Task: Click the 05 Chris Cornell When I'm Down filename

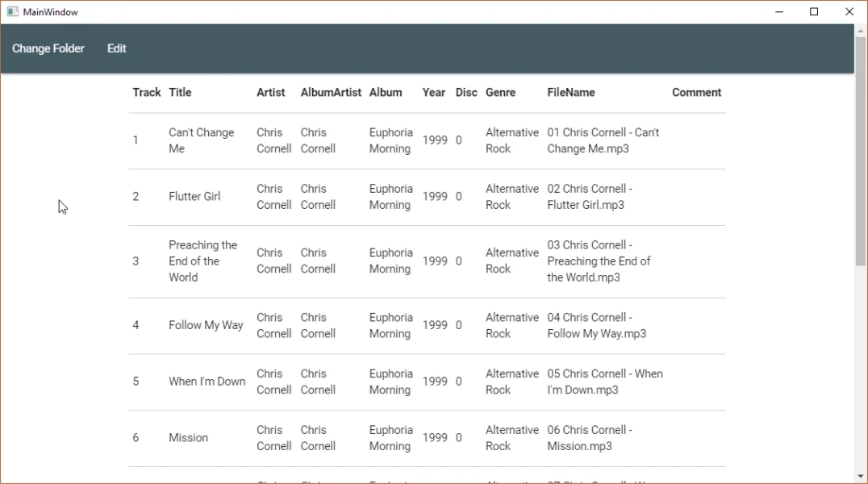Action: point(604,382)
